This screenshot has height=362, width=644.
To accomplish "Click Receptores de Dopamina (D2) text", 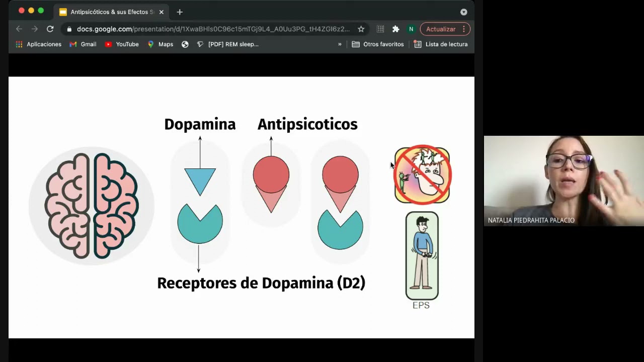I will (261, 283).
